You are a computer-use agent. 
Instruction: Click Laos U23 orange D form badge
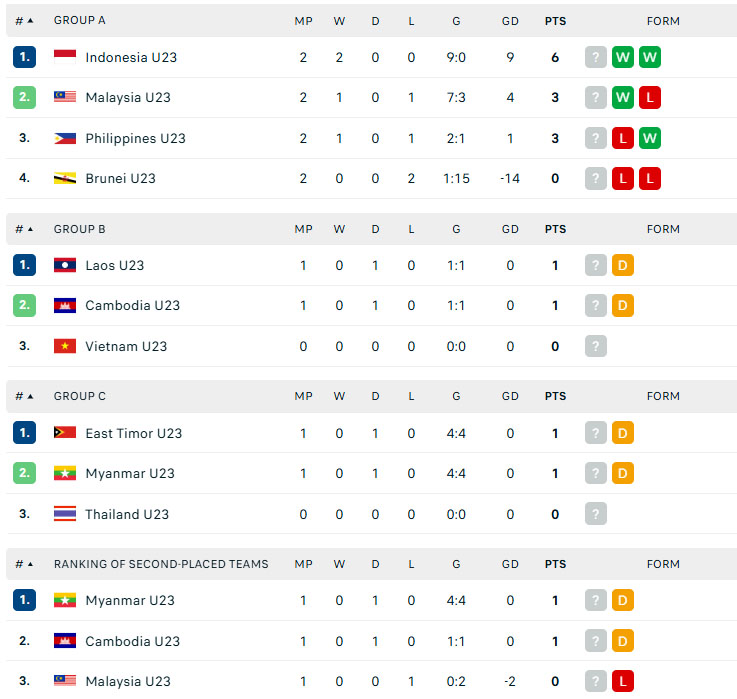click(x=623, y=266)
